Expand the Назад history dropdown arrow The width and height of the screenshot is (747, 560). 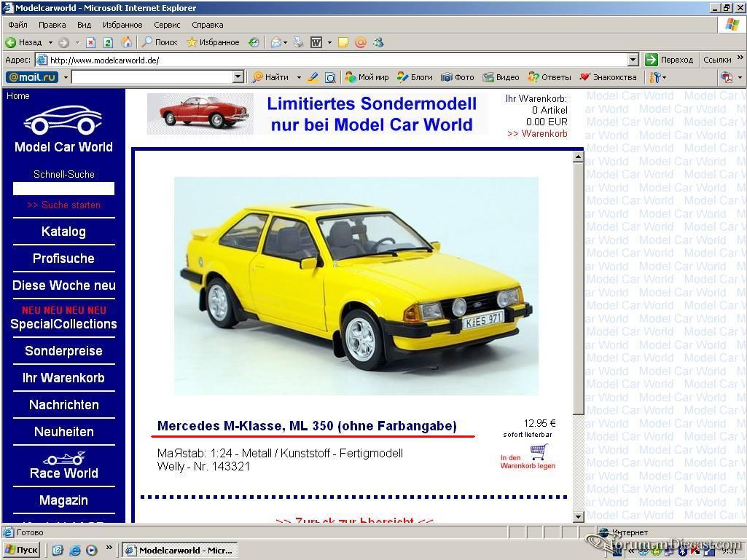(50, 43)
